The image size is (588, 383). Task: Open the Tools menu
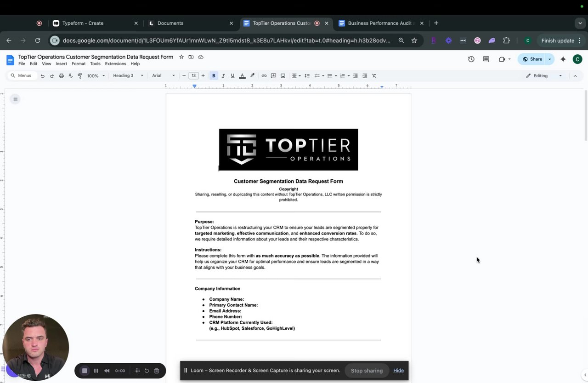[x=95, y=64]
